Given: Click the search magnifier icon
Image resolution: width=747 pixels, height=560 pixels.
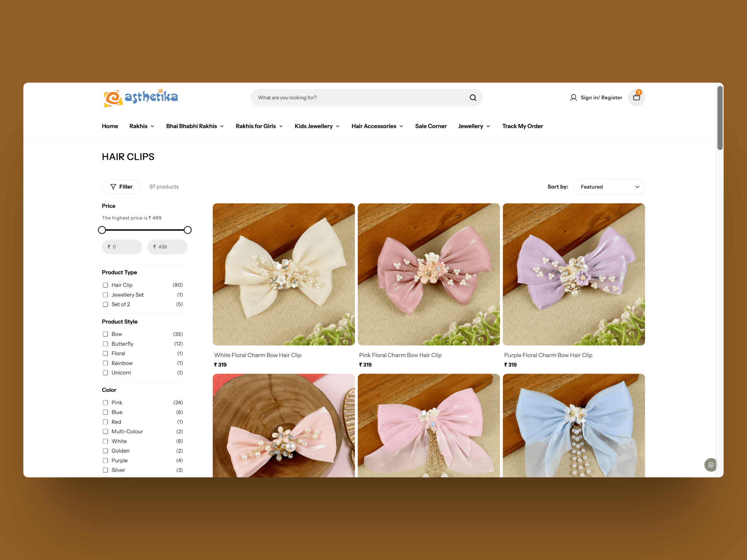Looking at the screenshot, I should pos(473,98).
